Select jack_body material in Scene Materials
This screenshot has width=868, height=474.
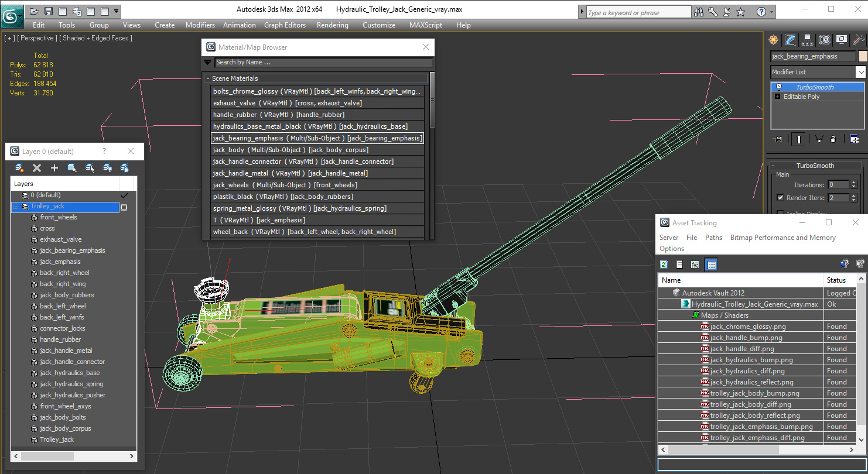pyautogui.click(x=317, y=150)
